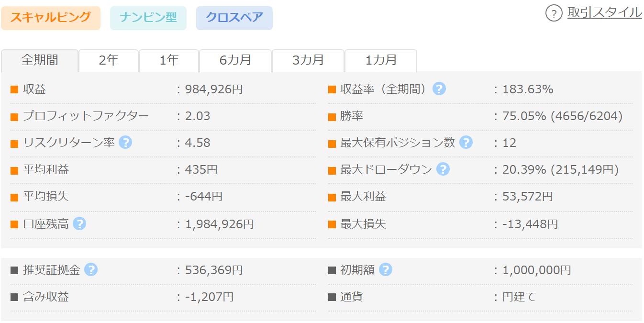The image size is (644, 323).
Task: Click the 口座残高 value 1,984,926円
Action: pyautogui.click(x=220, y=224)
